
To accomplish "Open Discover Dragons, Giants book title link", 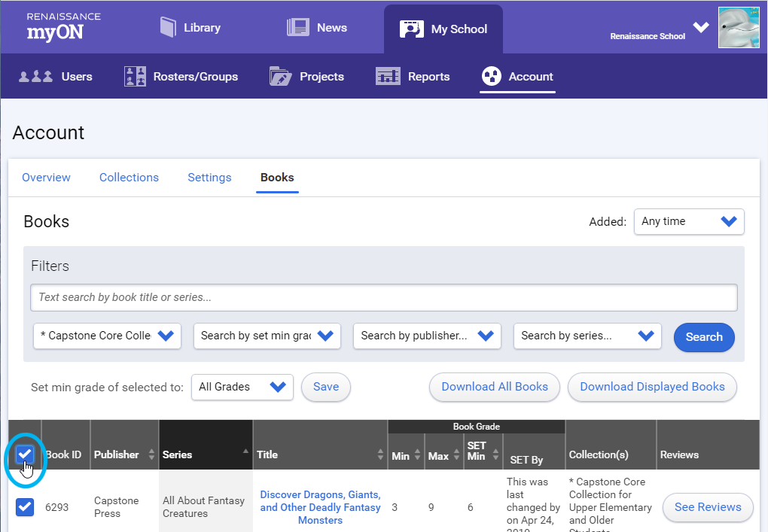I will click(320, 507).
